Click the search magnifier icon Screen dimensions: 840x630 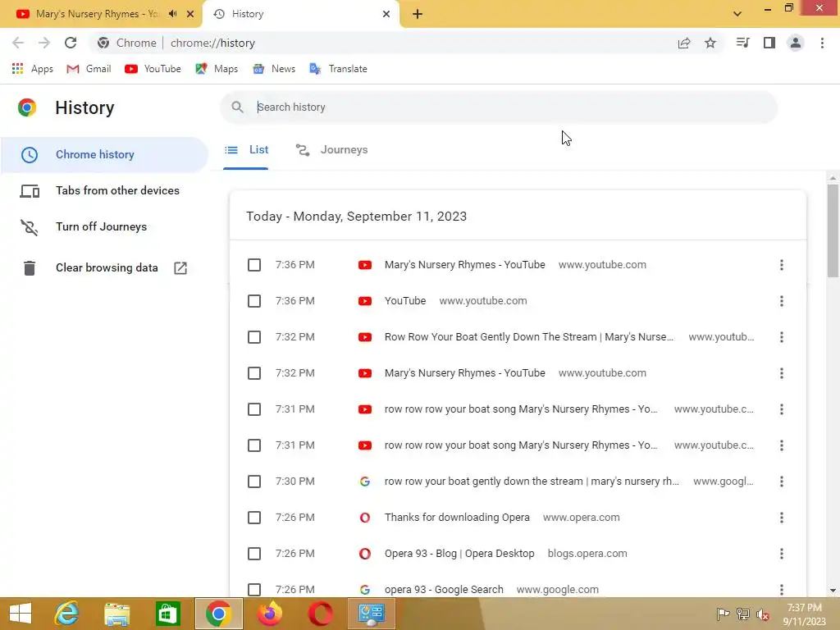point(237,107)
